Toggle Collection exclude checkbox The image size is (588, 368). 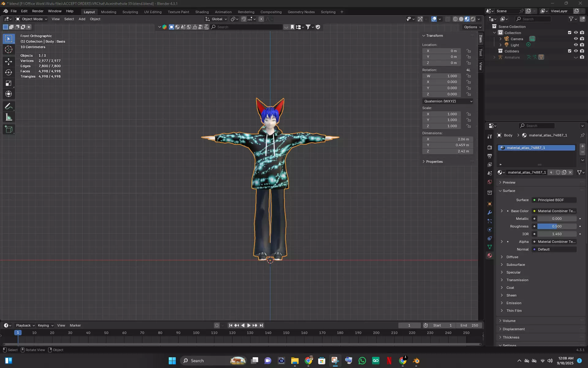point(570,33)
